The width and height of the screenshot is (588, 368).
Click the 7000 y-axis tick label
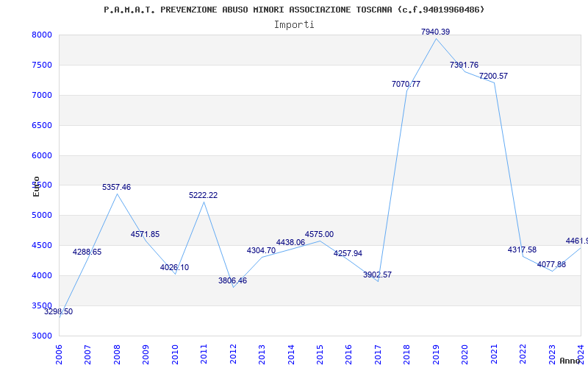tap(42, 95)
